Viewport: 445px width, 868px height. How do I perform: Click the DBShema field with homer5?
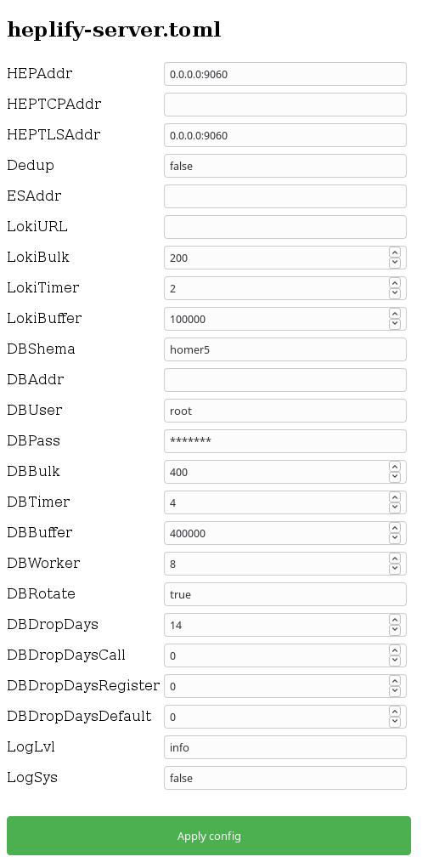click(285, 349)
